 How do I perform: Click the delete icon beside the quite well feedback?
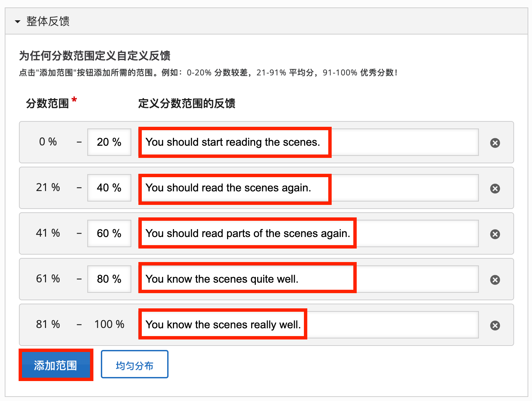coord(495,280)
